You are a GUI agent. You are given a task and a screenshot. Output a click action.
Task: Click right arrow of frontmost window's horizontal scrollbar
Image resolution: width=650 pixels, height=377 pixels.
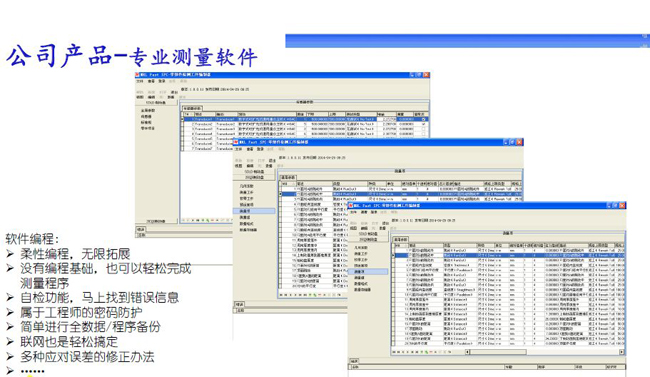pos(622,352)
